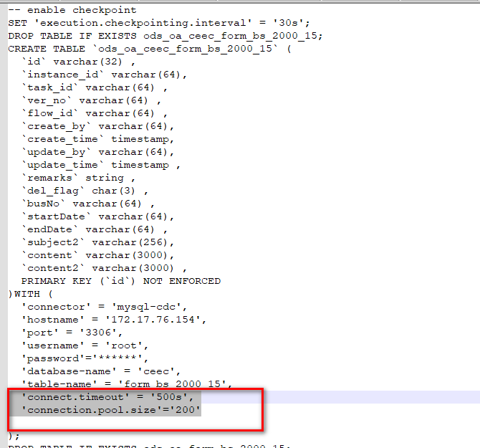480x448 pixels.
Task: Click the 'hostname' = '172.17.76.154' line
Action: click(x=114, y=320)
